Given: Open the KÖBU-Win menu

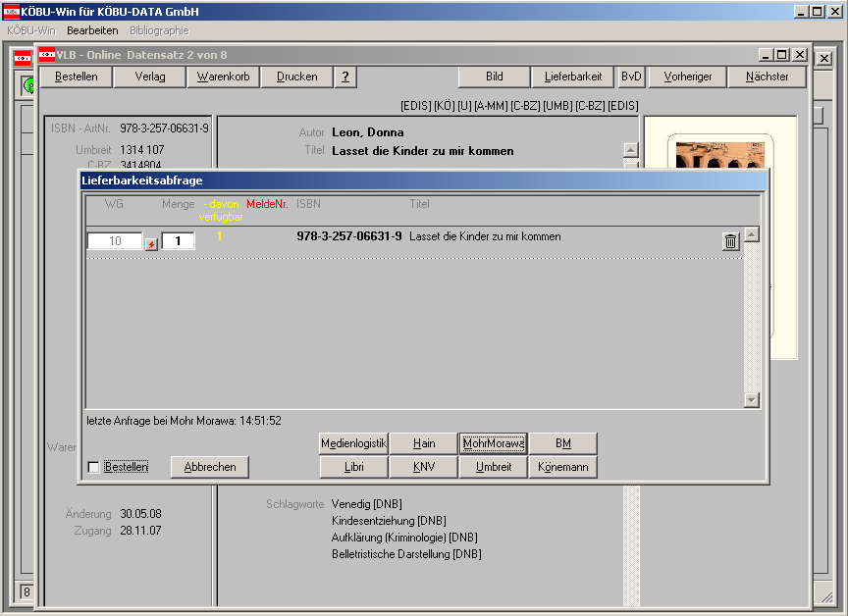Looking at the screenshot, I should pos(31,30).
